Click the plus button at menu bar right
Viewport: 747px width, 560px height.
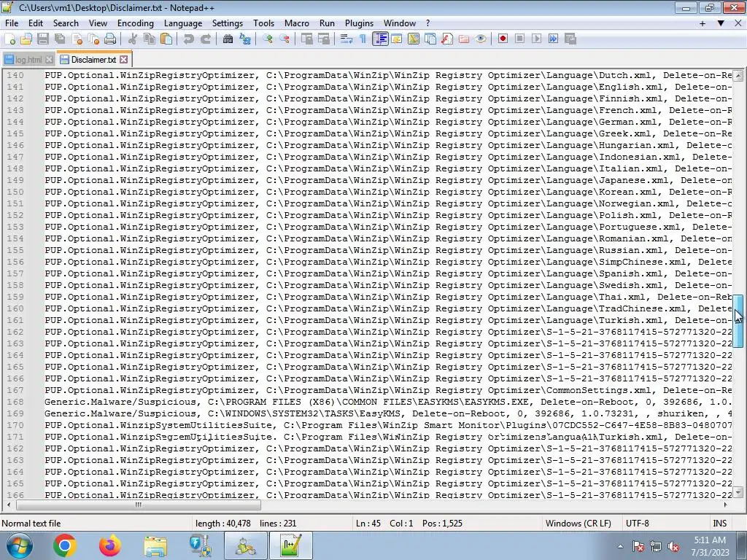[x=703, y=23]
